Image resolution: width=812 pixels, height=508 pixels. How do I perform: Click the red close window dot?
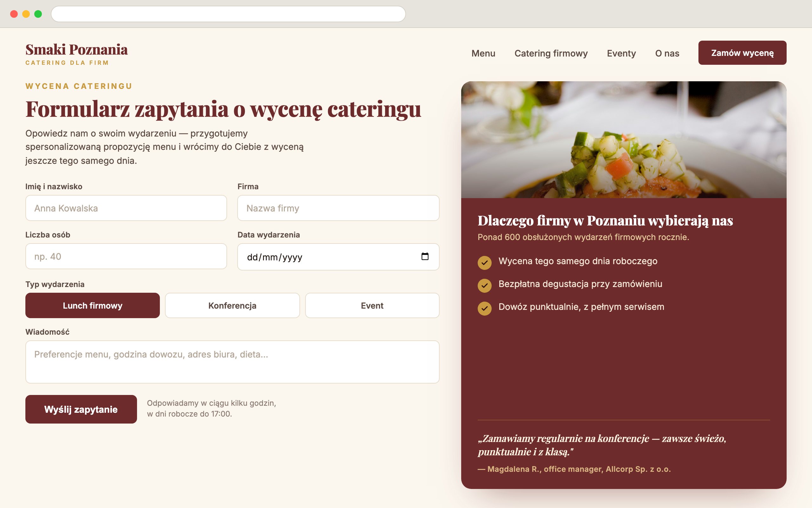pyautogui.click(x=14, y=14)
